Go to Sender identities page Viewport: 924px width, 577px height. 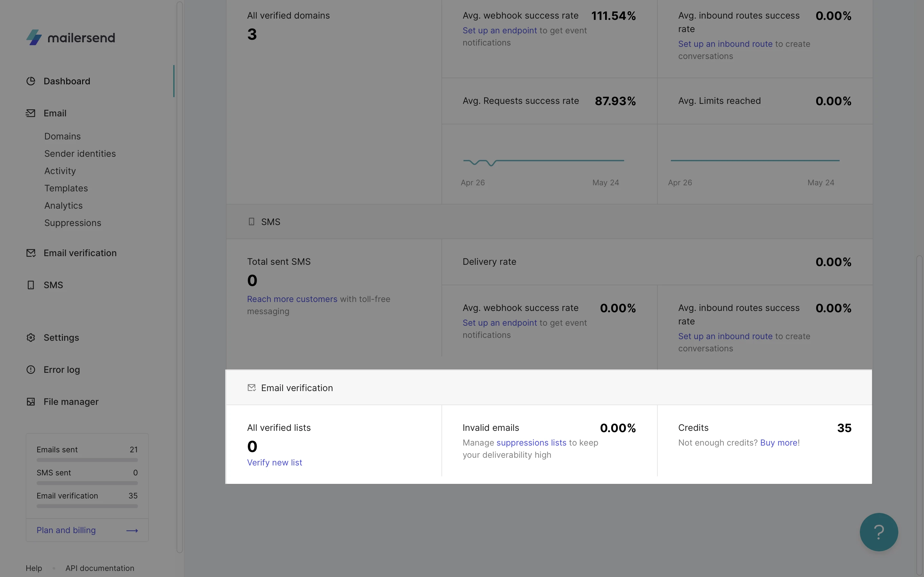pos(80,154)
